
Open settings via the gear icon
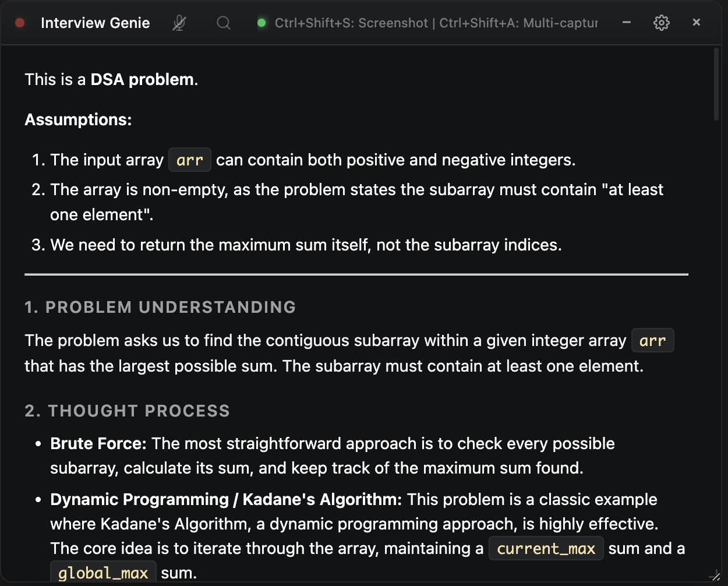click(662, 23)
